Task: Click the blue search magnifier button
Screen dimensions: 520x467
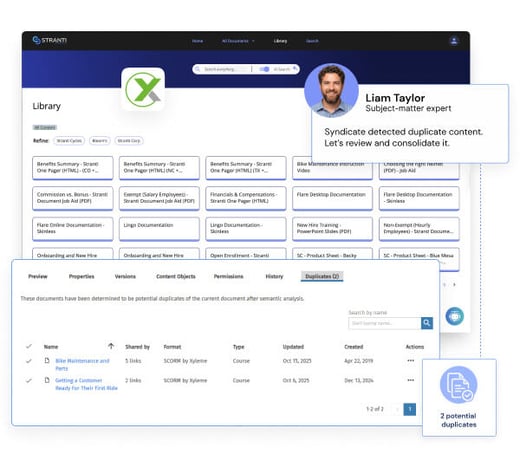Action: (427, 323)
